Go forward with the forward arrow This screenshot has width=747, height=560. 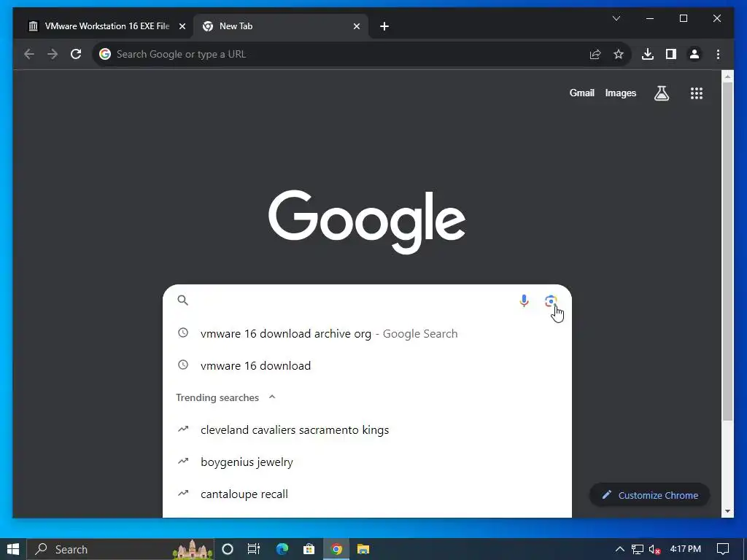click(53, 54)
